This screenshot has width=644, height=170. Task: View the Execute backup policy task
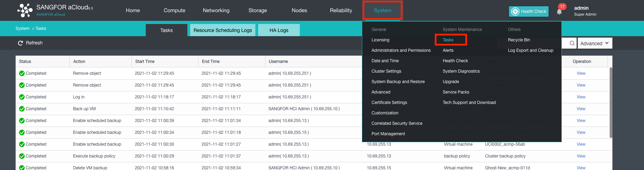click(x=581, y=156)
